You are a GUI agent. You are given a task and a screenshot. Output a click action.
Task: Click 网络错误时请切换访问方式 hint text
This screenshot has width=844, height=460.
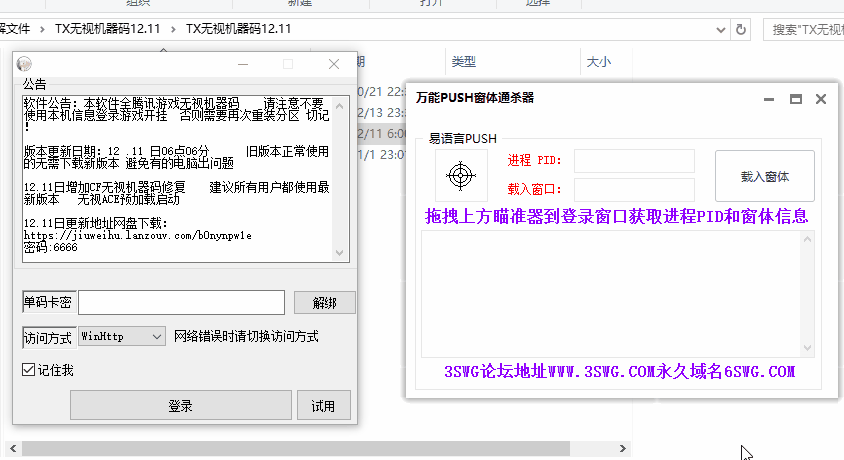click(x=246, y=337)
